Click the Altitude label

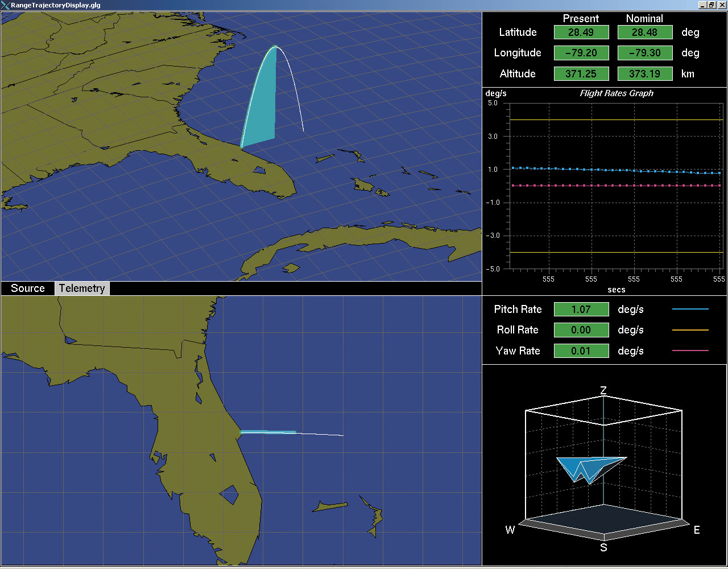[518, 74]
